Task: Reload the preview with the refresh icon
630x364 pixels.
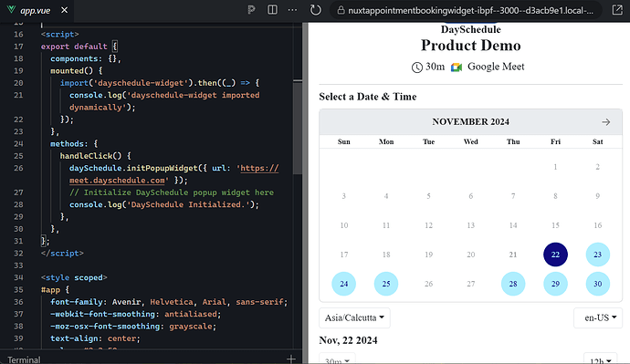Action: point(316,10)
